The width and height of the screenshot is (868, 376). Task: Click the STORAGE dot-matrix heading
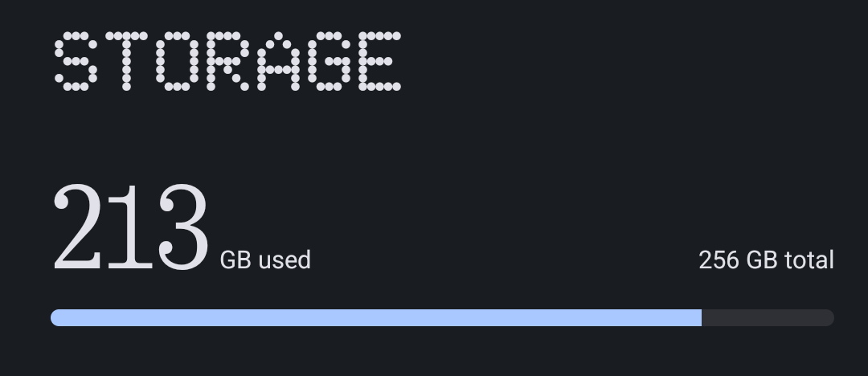227,62
